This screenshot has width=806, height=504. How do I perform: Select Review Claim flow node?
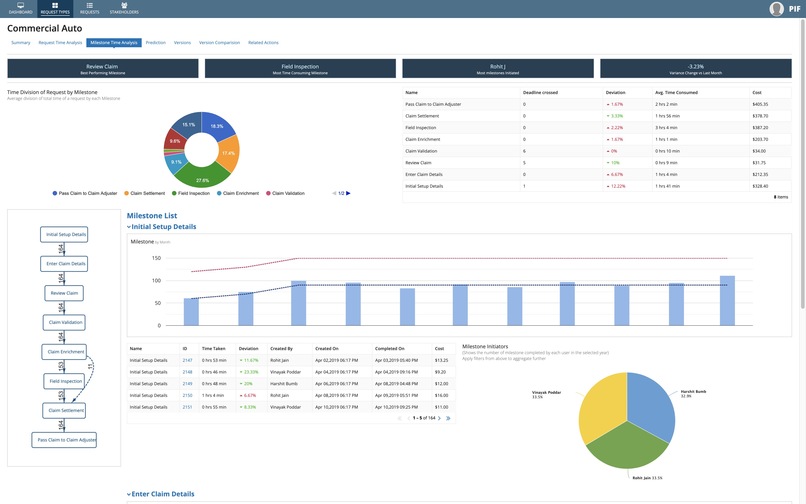64,293
